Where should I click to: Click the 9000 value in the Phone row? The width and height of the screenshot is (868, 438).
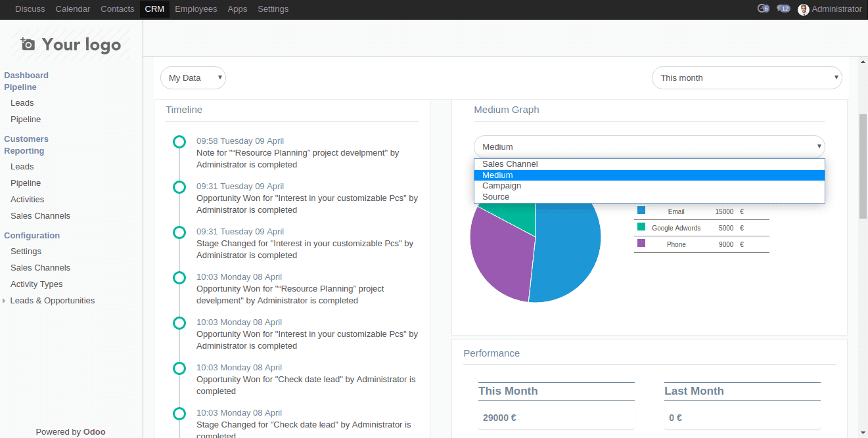726,244
